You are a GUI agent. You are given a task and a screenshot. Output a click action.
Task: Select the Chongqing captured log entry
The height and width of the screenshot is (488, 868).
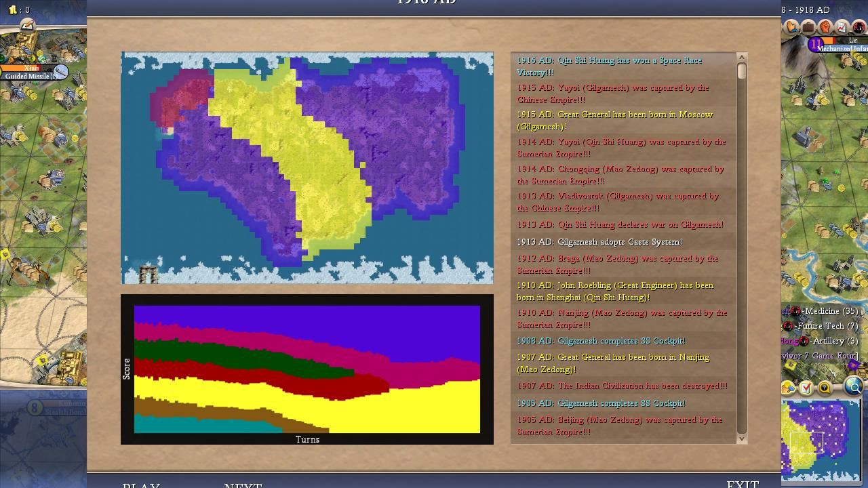point(623,175)
